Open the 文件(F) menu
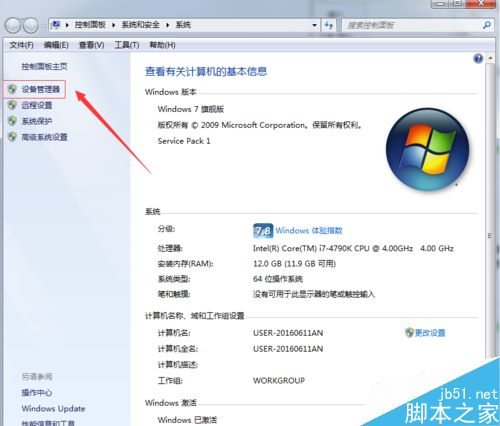 (21, 45)
